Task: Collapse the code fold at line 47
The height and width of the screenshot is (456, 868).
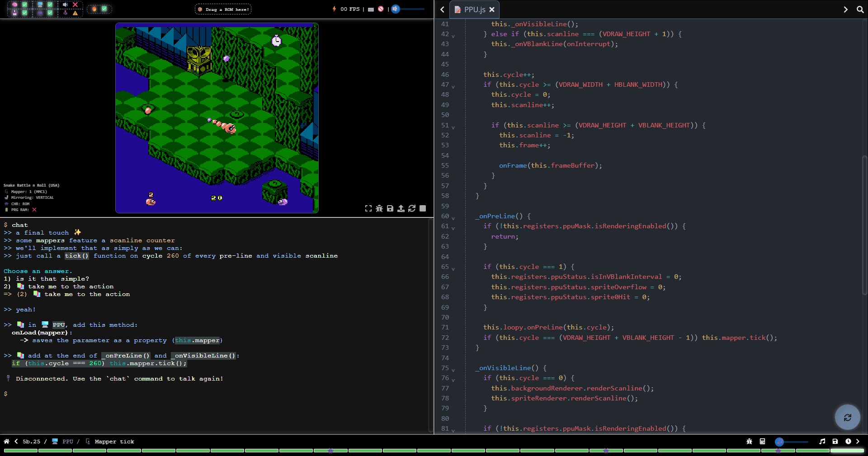Action: click(x=453, y=86)
